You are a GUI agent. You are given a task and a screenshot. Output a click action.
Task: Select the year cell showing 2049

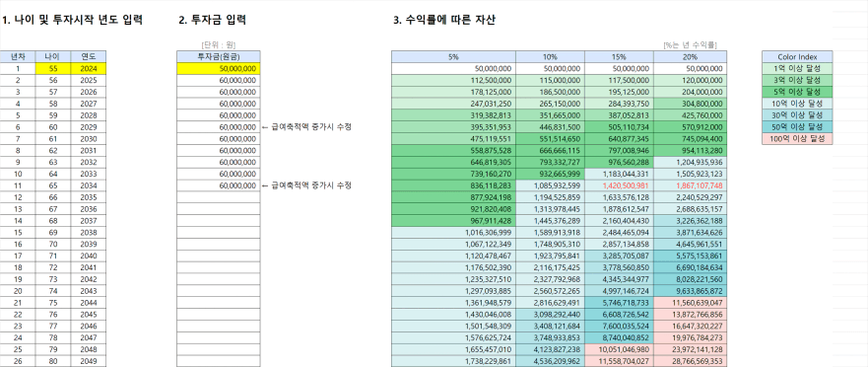click(x=88, y=361)
